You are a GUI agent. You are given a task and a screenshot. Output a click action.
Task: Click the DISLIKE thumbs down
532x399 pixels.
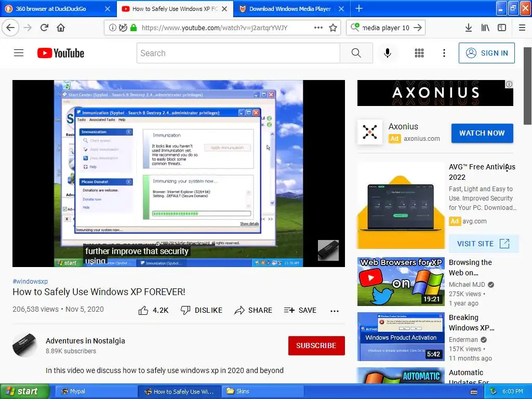click(x=202, y=310)
